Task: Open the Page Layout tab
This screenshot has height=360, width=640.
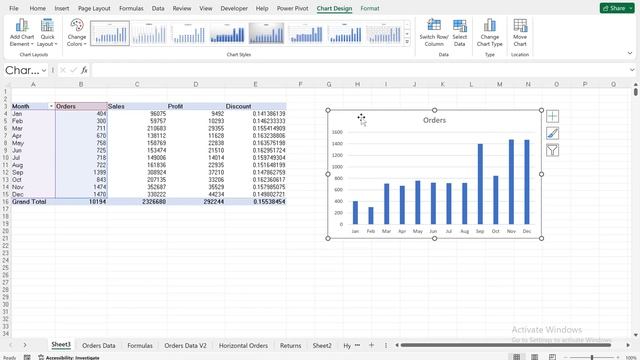Action: [94, 8]
